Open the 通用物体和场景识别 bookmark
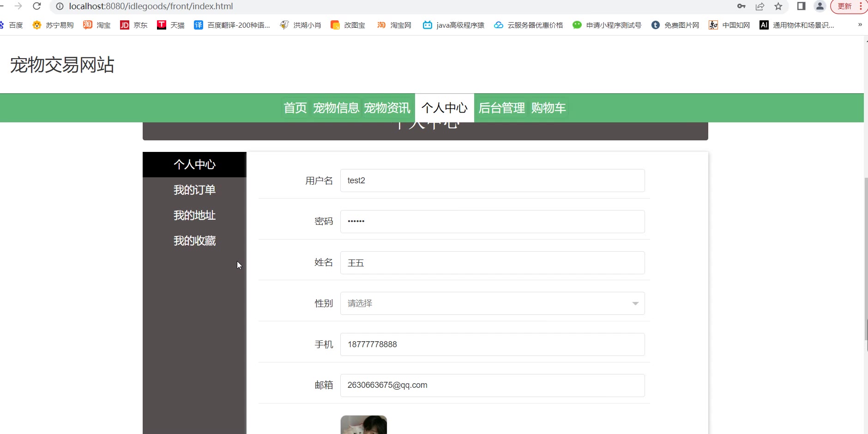The height and width of the screenshot is (434, 868). click(x=797, y=25)
